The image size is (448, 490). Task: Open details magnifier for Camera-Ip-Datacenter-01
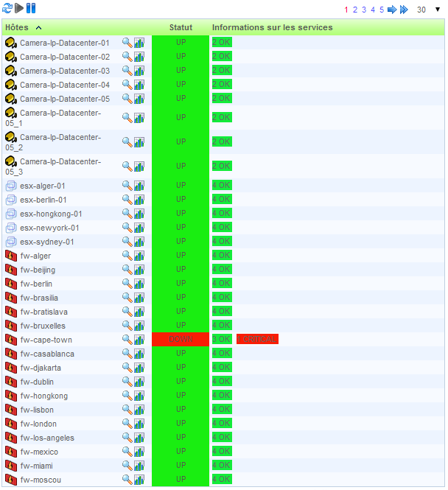[x=127, y=43]
